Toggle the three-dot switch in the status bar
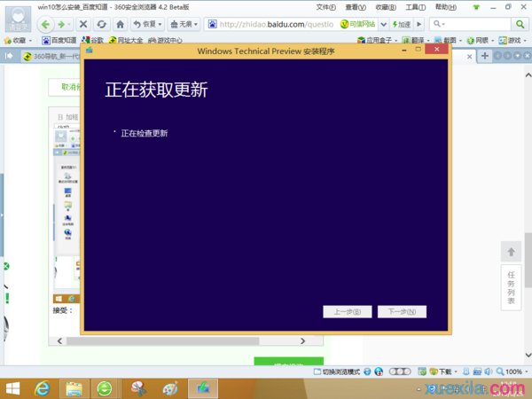 pyautogui.click(x=400, y=372)
